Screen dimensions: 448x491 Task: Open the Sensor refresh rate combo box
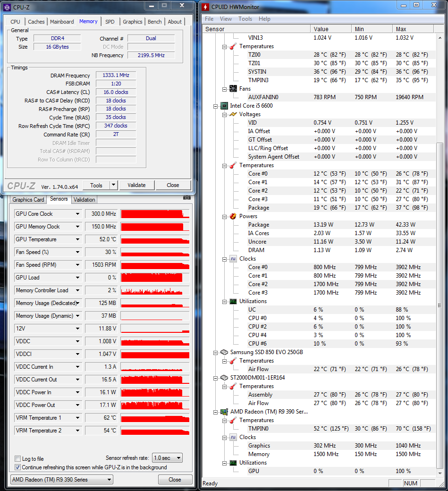coord(167,458)
